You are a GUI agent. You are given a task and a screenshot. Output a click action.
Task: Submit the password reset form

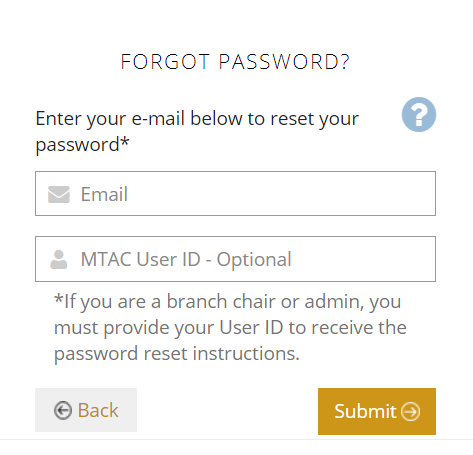tap(377, 411)
